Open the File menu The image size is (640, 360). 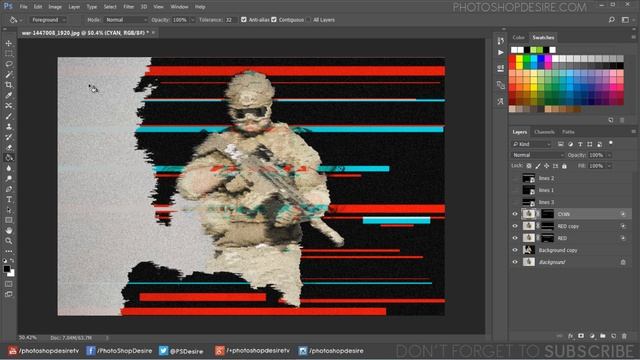(24, 7)
